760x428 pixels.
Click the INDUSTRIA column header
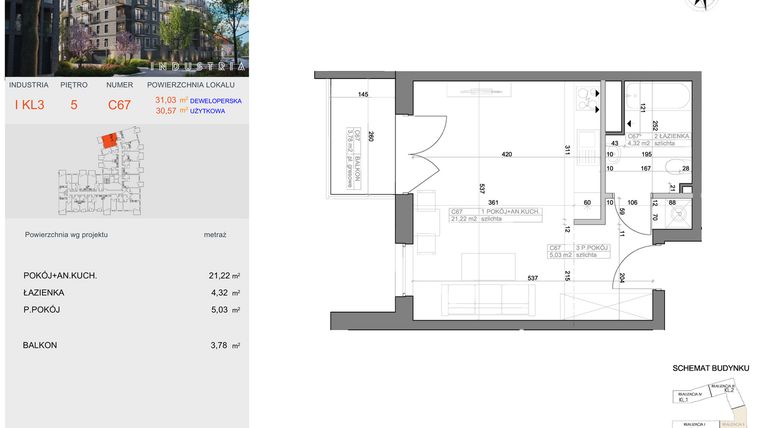[29, 85]
